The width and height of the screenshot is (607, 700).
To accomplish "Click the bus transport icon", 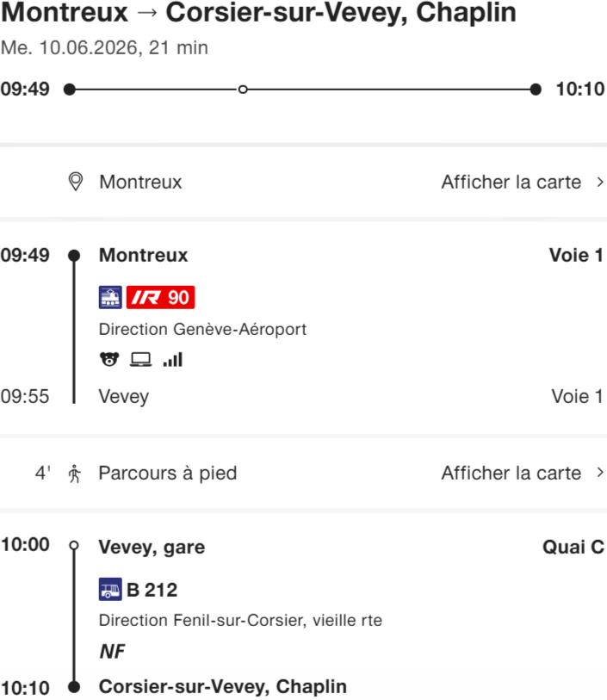I will 110,590.
